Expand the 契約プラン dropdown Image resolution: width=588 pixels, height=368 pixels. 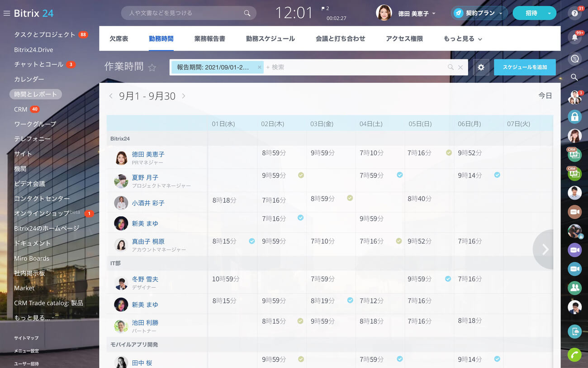(501, 14)
